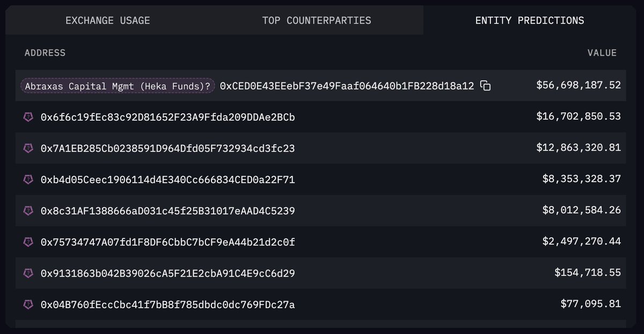
Task: Sort by the Value column header
Action: coord(602,53)
